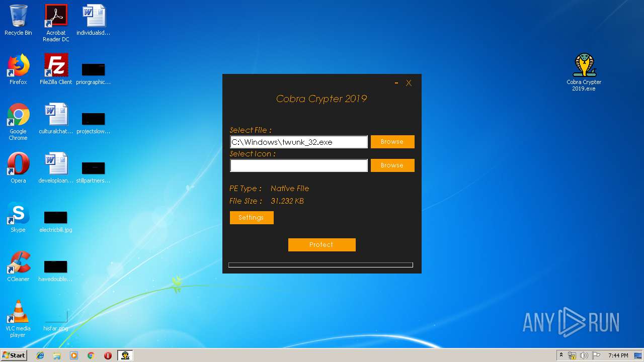Click the 'Select Icon :' label

coord(253,154)
